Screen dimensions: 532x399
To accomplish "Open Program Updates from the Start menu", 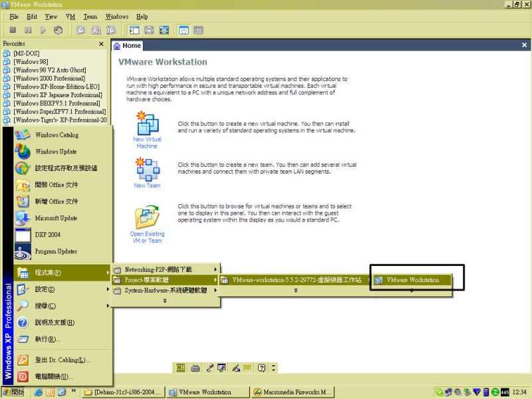I will [63, 251].
